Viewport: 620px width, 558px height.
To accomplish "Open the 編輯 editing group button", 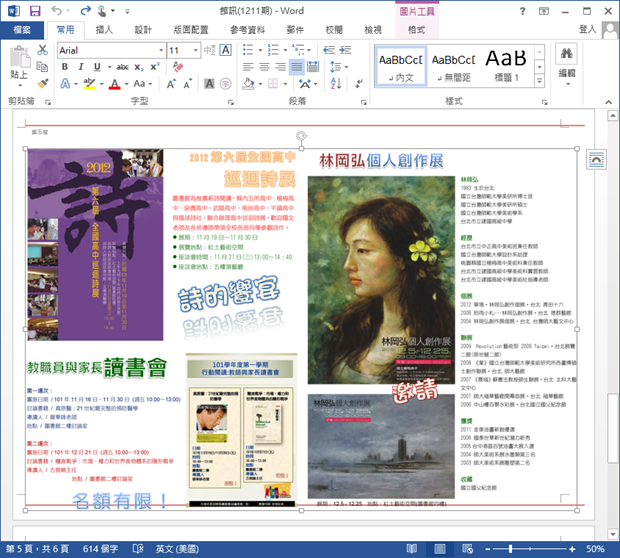I will click(x=567, y=66).
